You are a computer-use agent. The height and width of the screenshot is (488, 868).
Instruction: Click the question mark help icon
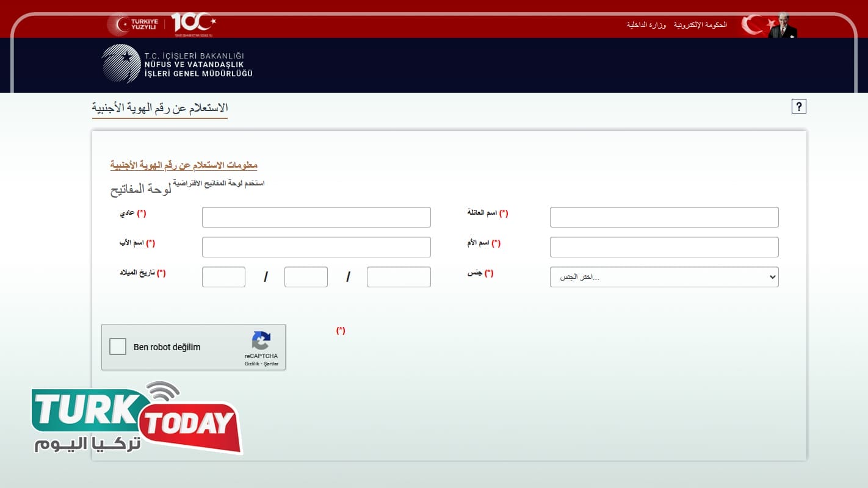(798, 106)
